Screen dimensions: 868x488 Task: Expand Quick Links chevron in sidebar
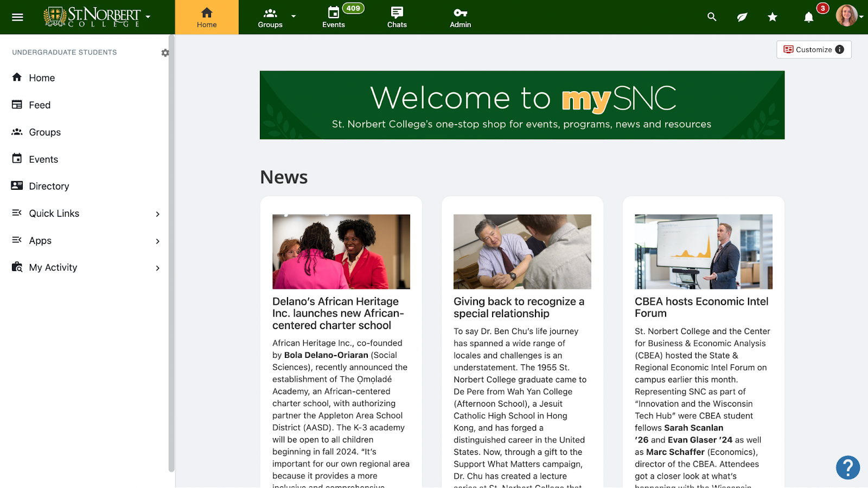coord(157,214)
